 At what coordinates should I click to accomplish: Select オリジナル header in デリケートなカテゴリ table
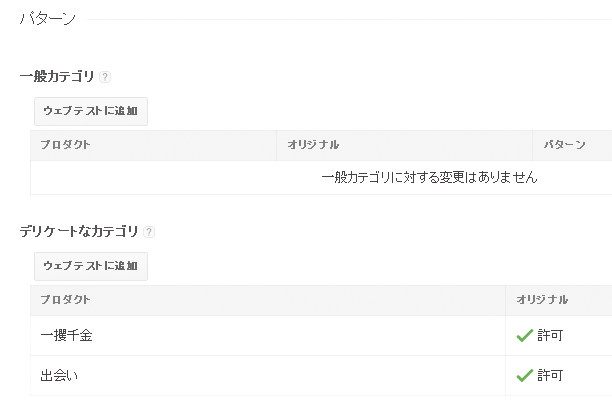pyautogui.click(x=542, y=300)
